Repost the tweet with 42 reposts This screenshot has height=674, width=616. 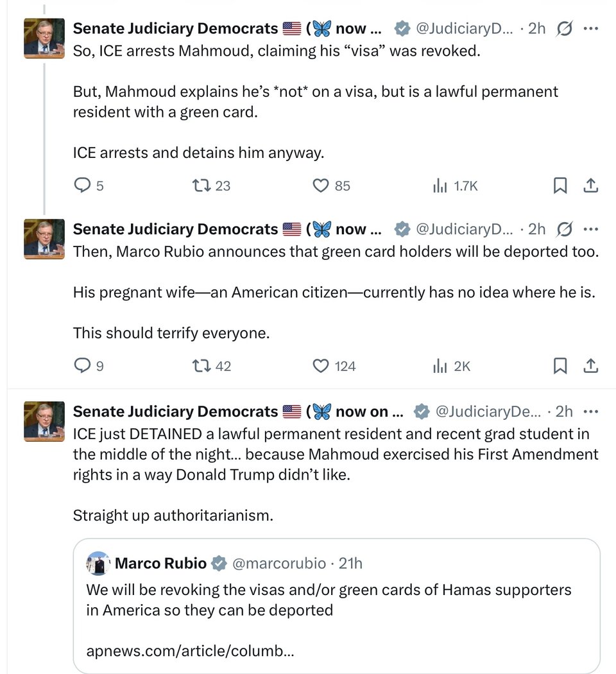click(201, 366)
